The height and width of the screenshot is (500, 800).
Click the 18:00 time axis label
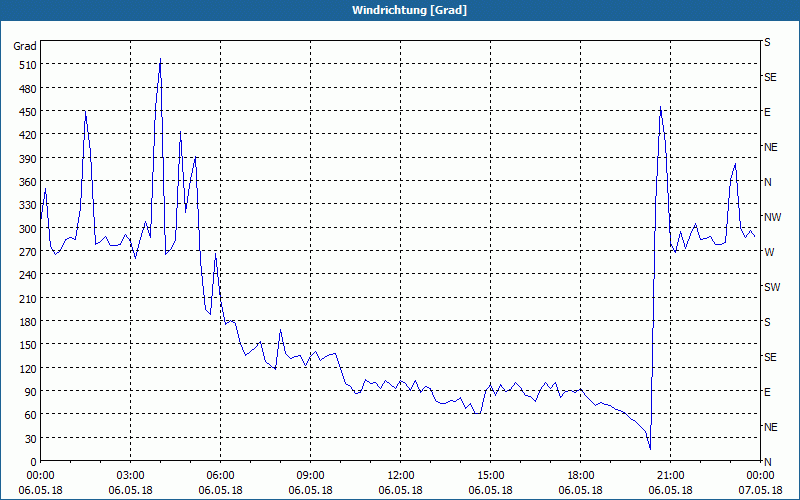click(581, 476)
